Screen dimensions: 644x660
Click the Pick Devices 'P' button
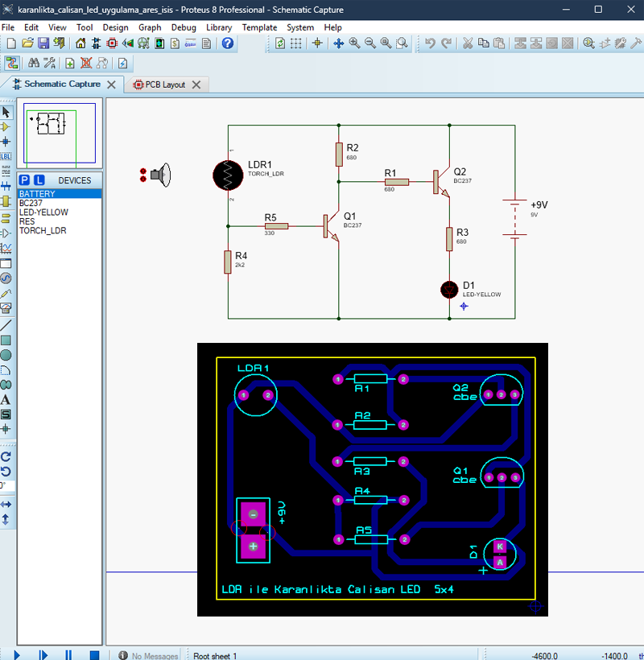click(24, 180)
